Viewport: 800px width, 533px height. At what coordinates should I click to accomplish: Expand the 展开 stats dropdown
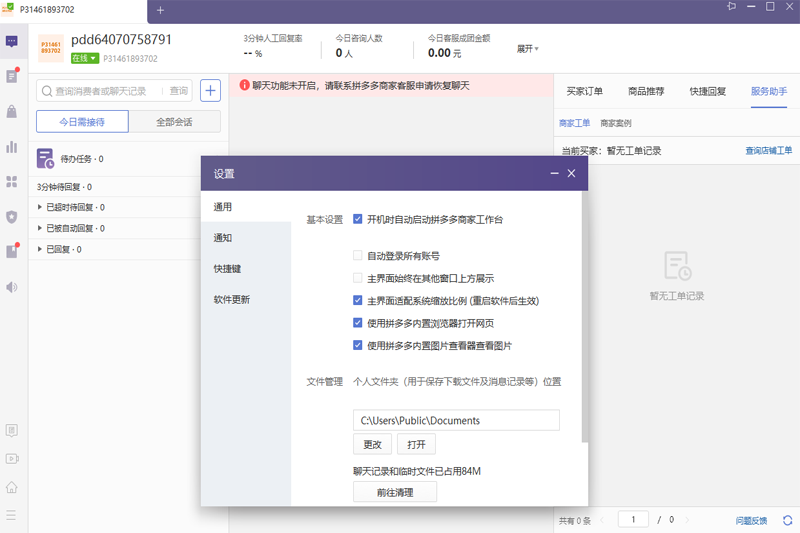(527, 49)
